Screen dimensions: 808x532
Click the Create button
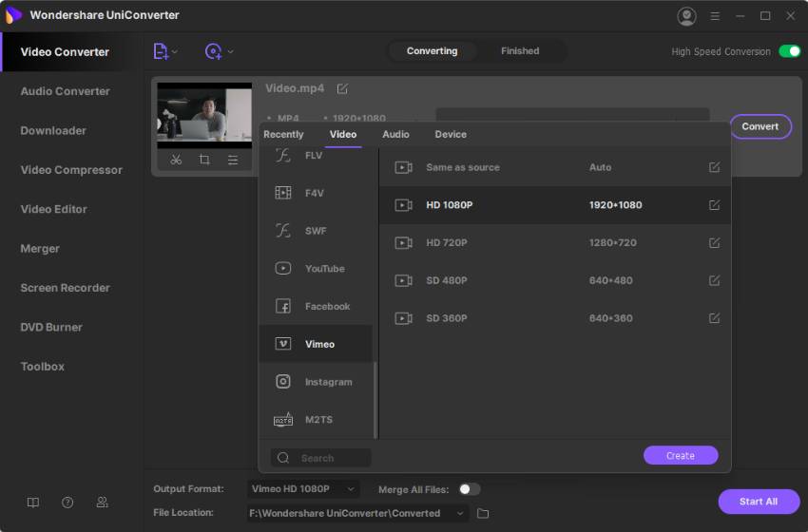tap(681, 455)
